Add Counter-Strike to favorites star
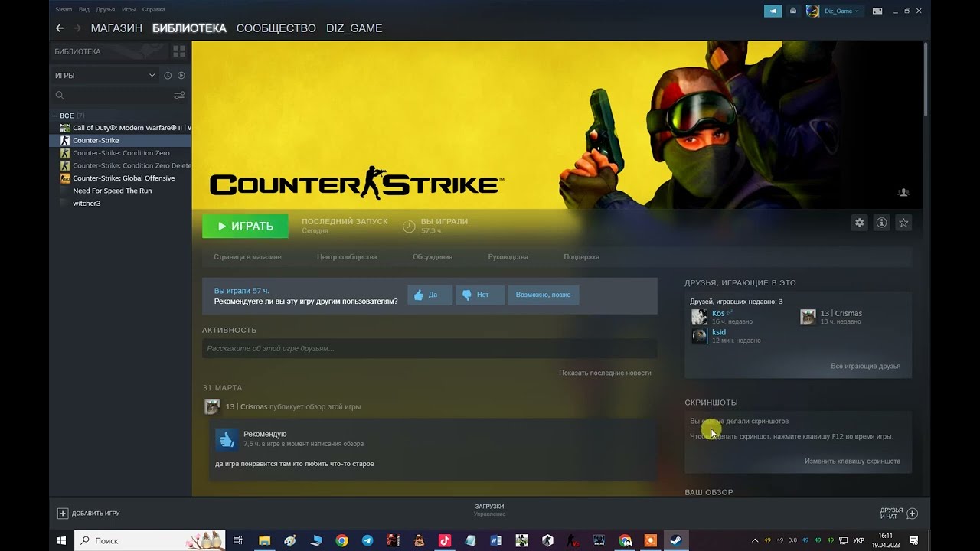Image resolution: width=980 pixels, height=551 pixels. point(903,223)
